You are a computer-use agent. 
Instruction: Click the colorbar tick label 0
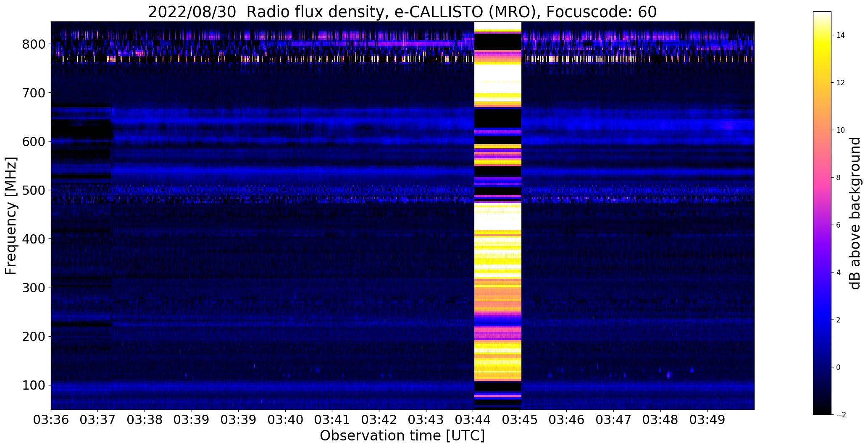[x=839, y=367]
